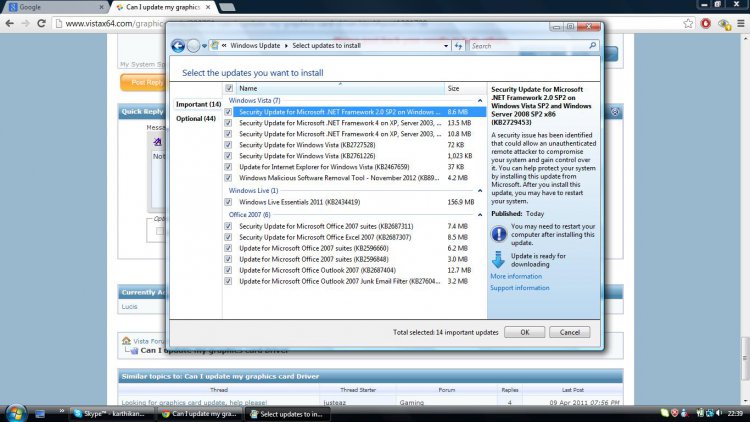
Task: Click the blue information icon in details pane
Action: pyautogui.click(x=498, y=234)
